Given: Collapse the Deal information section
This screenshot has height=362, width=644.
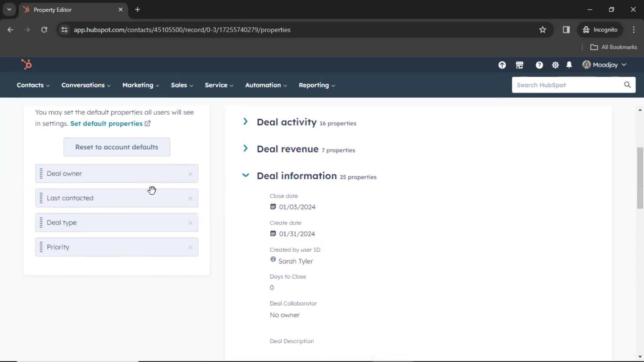Looking at the screenshot, I should (246, 176).
